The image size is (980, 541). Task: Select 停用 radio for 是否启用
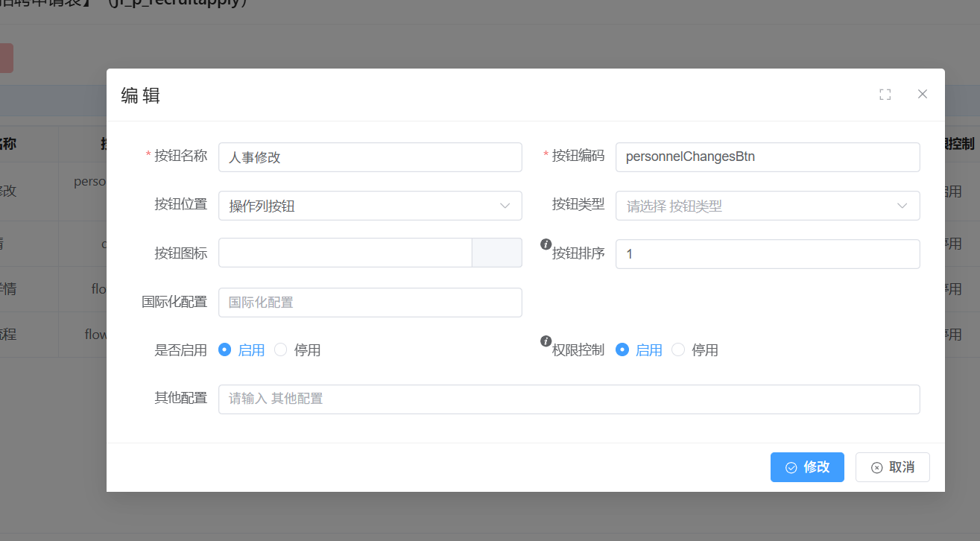click(281, 349)
